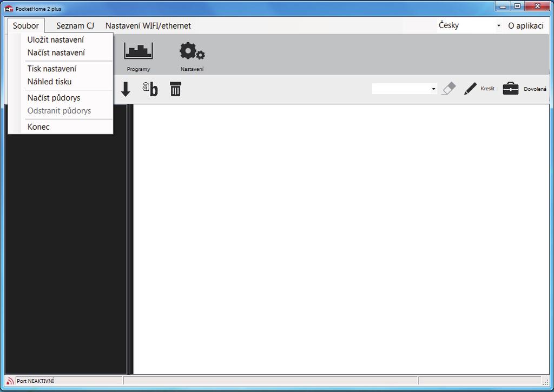This screenshot has height=392, width=554.
Task: Click the window resize grip in status bar
Action: coord(546,382)
